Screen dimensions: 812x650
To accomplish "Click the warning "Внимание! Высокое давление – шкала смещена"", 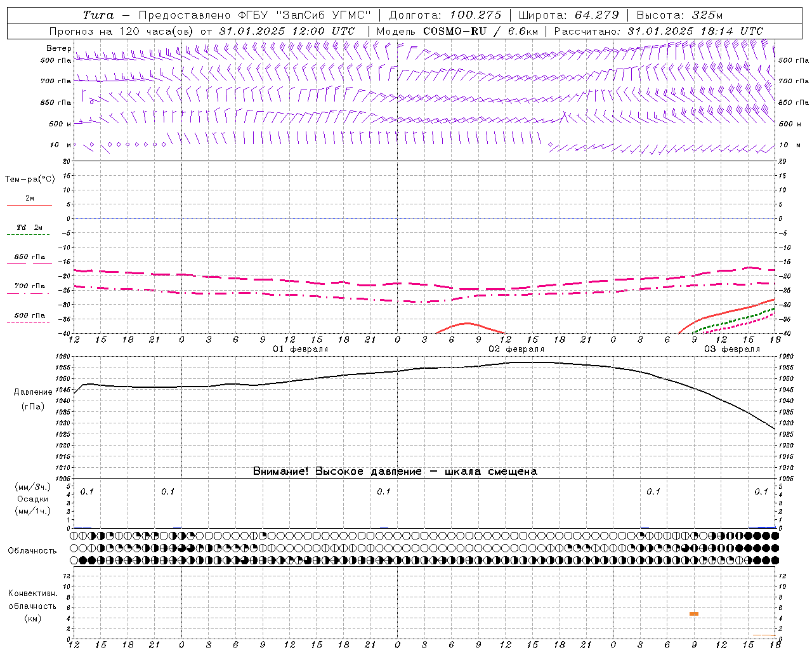I will tap(395, 471).
